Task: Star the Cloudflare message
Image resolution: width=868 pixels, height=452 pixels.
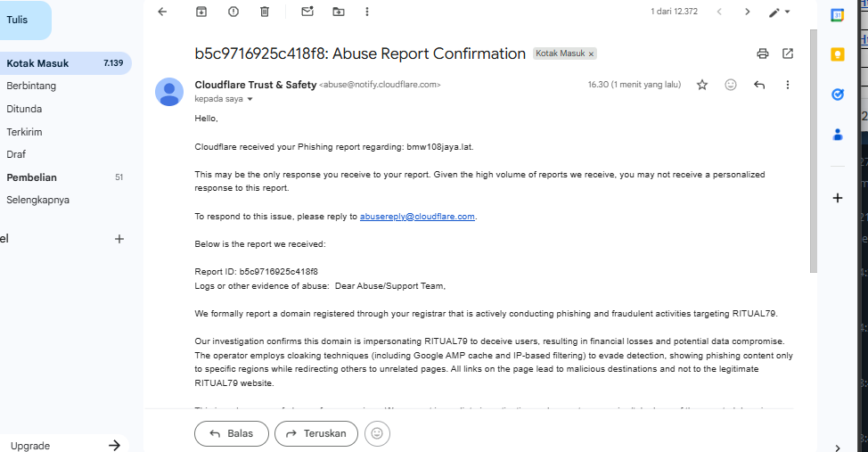Action: (x=702, y=85)
